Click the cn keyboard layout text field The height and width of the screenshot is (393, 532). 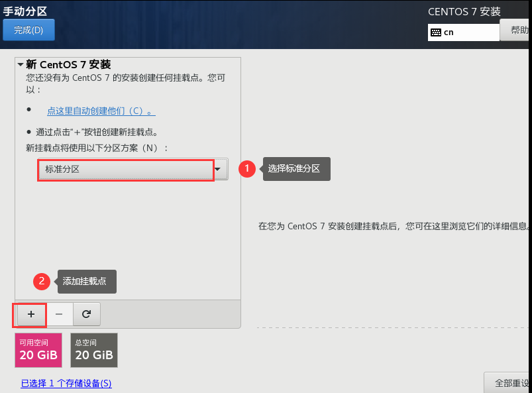pos(470,32)
